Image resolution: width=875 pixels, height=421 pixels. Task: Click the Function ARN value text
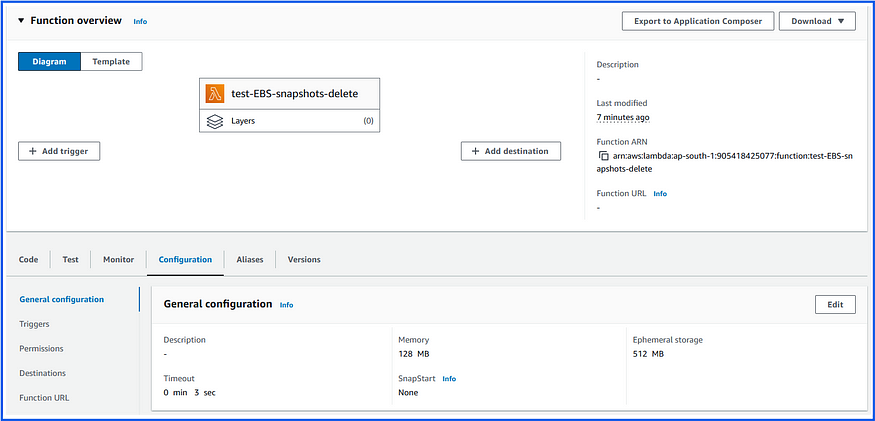click(x=725, y=162)
